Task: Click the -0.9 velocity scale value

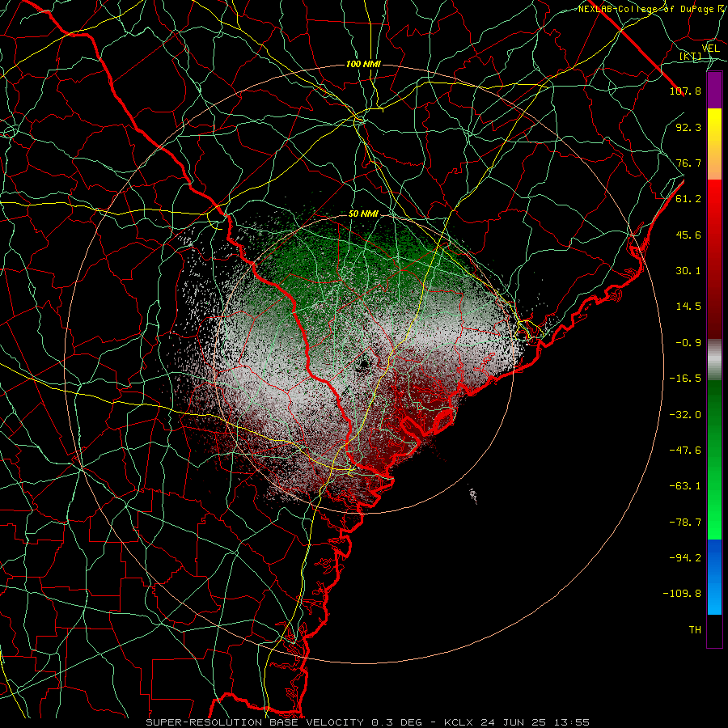Action: [688, 343]
